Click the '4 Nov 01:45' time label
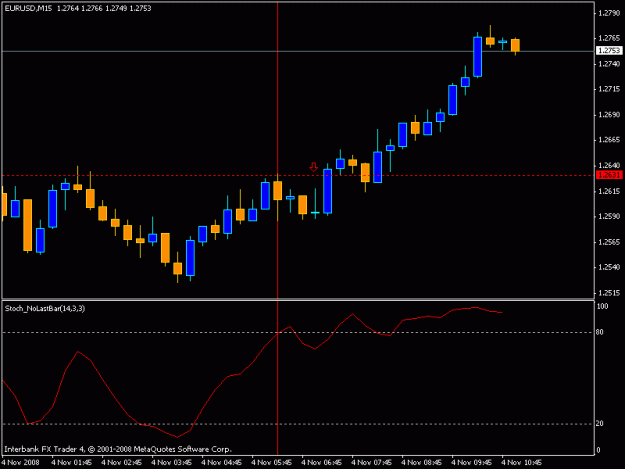This screenshot has height=469, width=625. (x=71, y=463)
